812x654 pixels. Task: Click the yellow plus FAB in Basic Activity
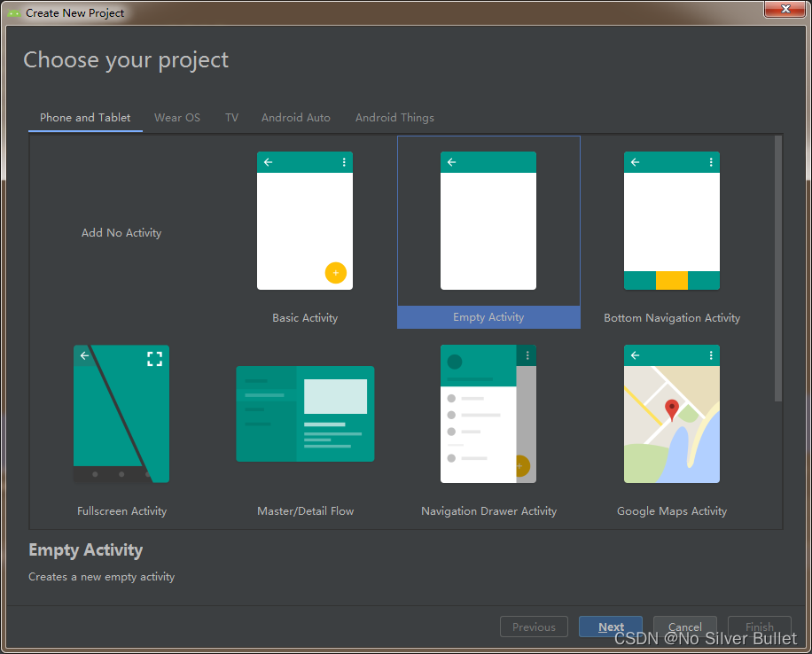pyautogui.click(x=336, y=273)
